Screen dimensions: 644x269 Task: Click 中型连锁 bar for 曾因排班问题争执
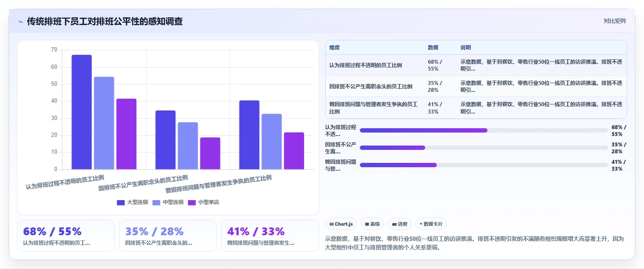272,142
